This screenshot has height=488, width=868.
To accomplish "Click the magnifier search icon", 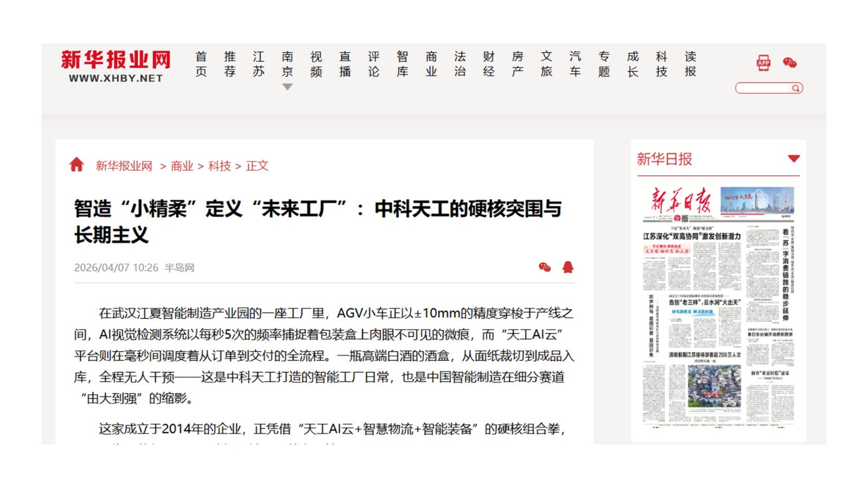I will (795, 88).
